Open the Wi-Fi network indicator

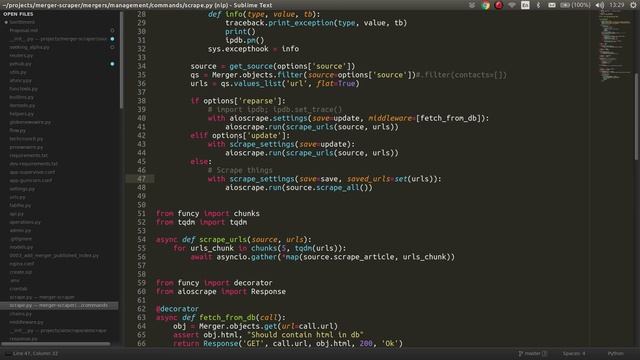[x=512, y=5]
